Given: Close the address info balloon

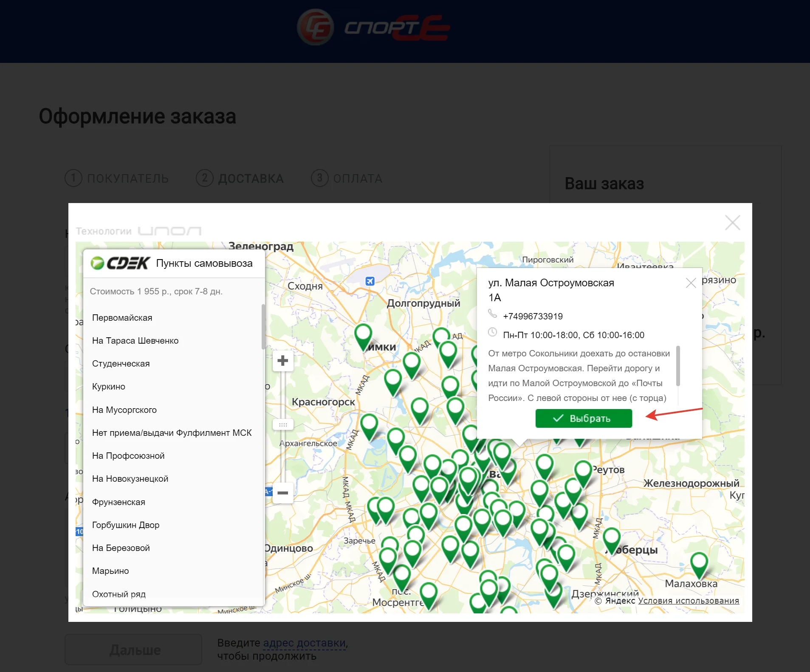Looking at the screenshot, I should click(x=691, y=283).
